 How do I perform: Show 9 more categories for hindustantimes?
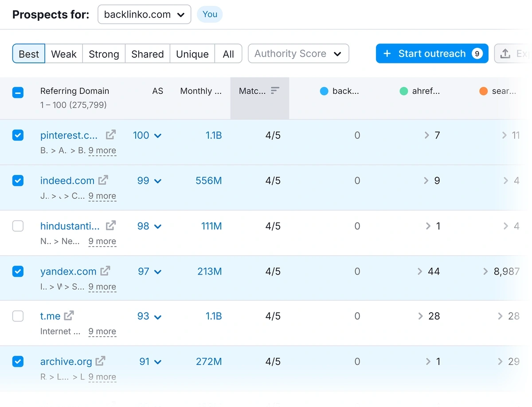point(102,241)
